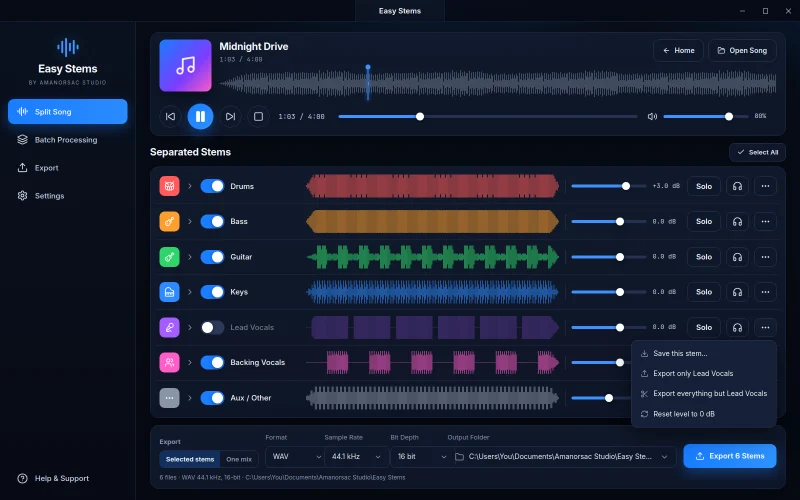Select Split Song in the sidebar
Image resolution: width=800 pixels, height=500 pixels.
[x=67, y=112]
